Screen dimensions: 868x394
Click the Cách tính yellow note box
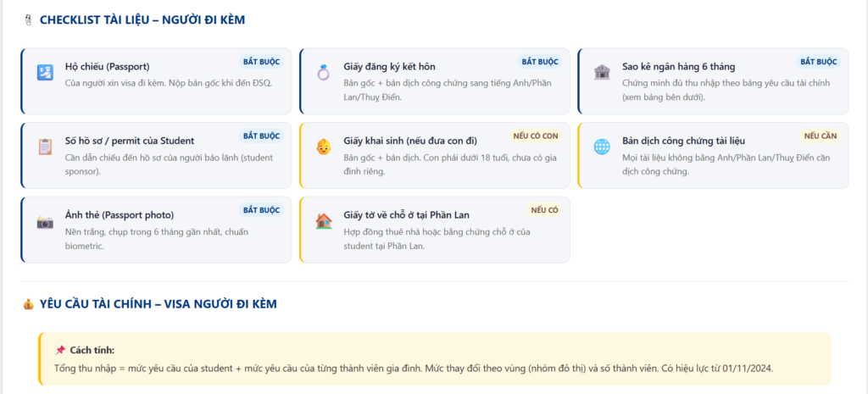pos(435,358)
